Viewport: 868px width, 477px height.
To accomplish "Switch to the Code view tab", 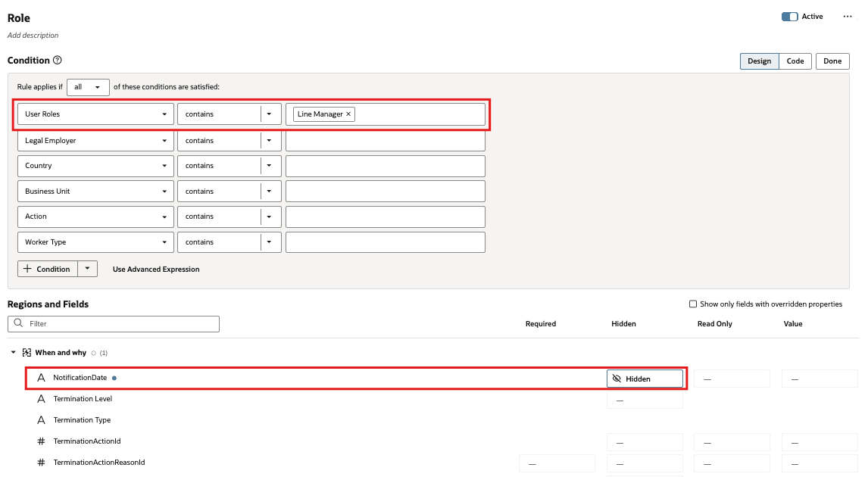I will point(795,61).
